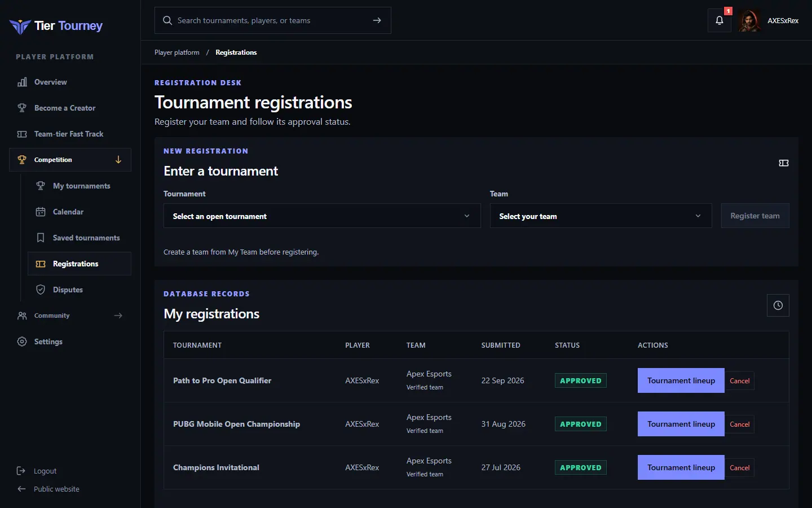This screenshot has height=508, width=812.
Task: Click the Logout door icon
Action: pyautogui.click(x=21, y=471)
